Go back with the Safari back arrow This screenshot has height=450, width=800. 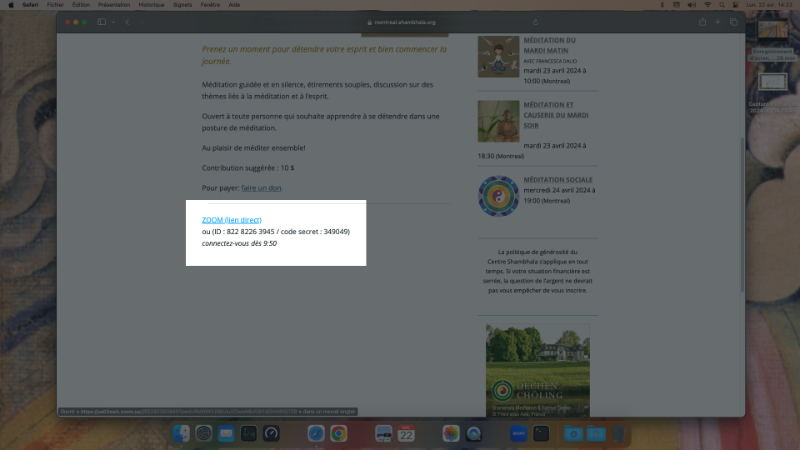coord(128,22)
